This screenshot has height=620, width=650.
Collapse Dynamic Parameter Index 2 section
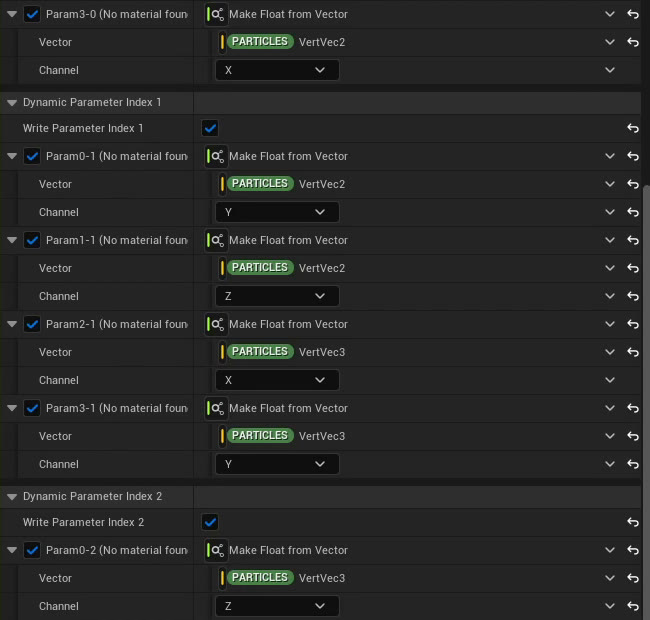[12, 496]
